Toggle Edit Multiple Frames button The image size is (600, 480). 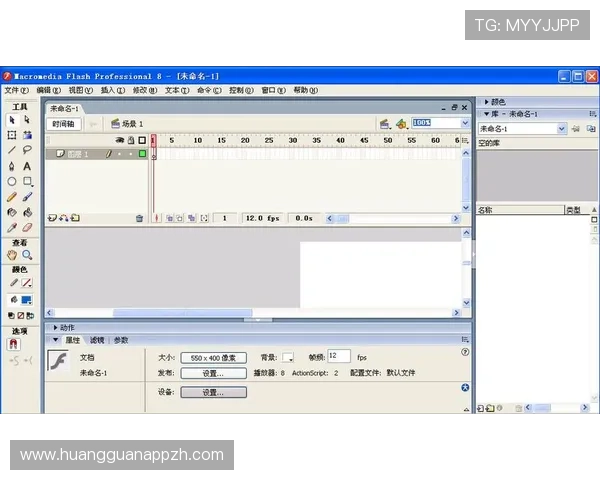coord(191,218)
